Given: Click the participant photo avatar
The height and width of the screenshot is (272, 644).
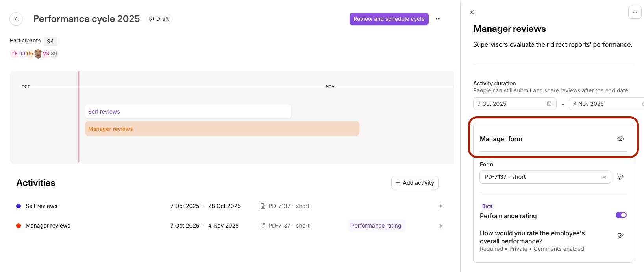Looking at the screenshot, I should pyautogui.click(x=38, y=54).
